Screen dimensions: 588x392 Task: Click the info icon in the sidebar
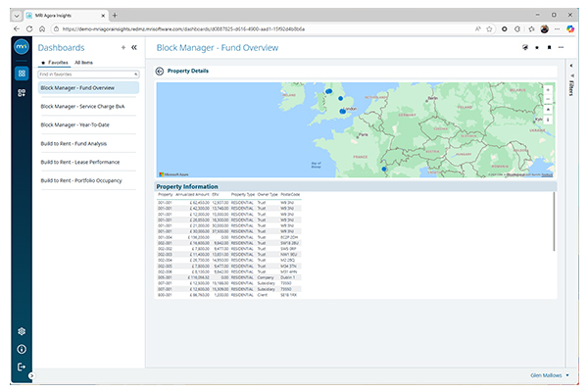tap(22, 349)
